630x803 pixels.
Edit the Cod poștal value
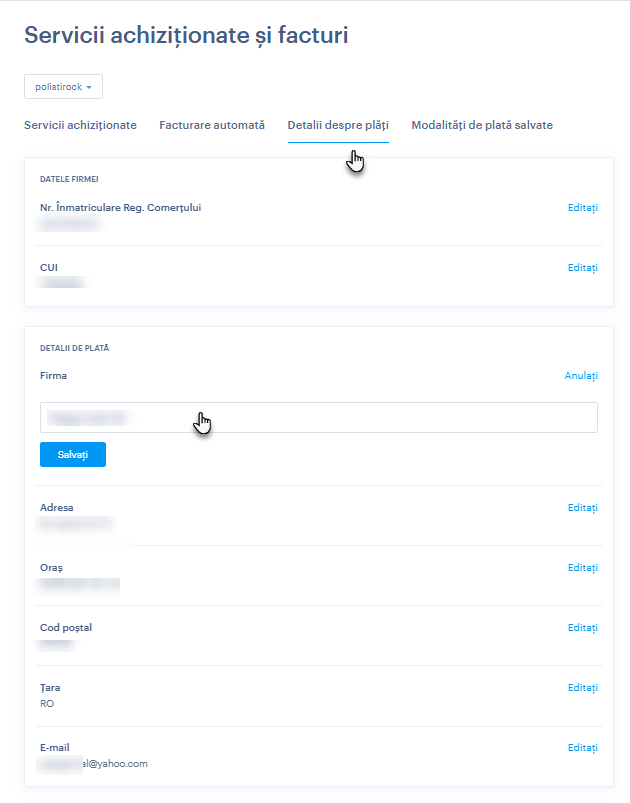pos(582,628)
